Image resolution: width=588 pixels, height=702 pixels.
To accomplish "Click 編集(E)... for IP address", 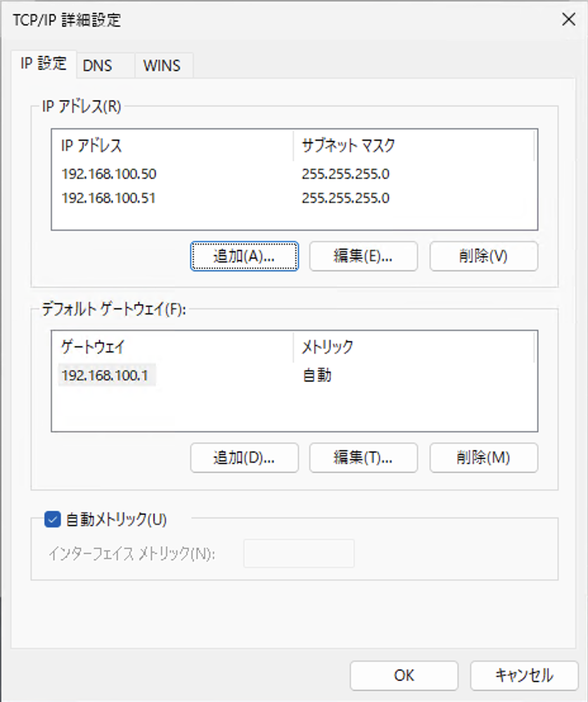I will 363,256.
